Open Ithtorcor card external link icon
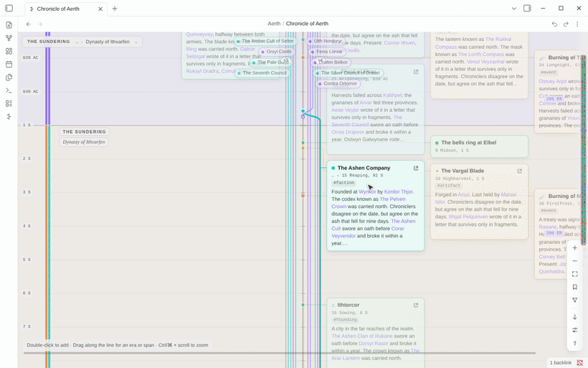 (416, 306)
